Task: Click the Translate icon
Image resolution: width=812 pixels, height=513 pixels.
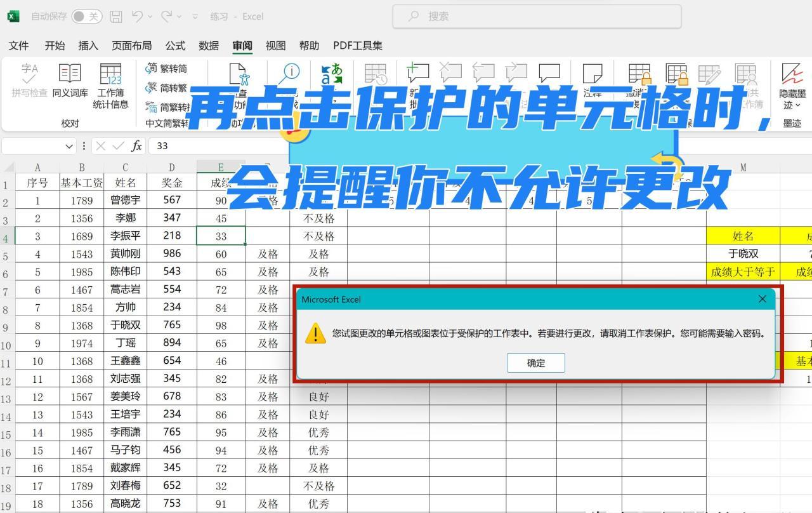Action: 332,73
